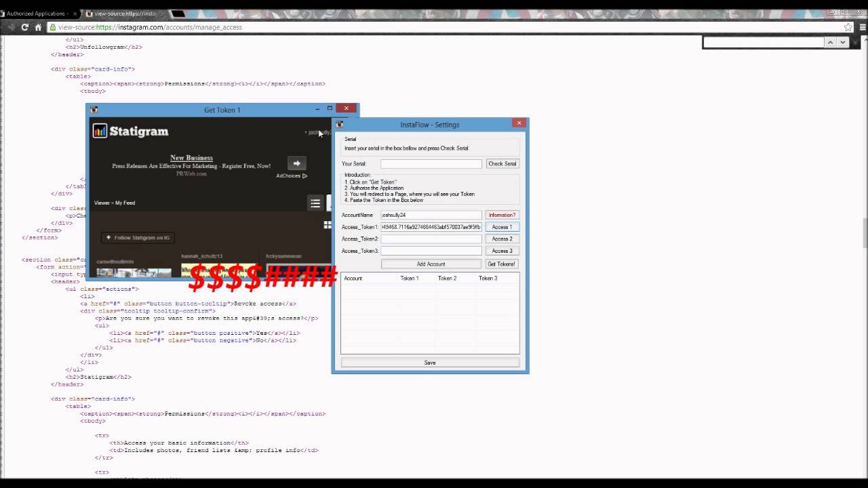
Task: Click the Your Serial input field
Action: click(x=431, y=163)
